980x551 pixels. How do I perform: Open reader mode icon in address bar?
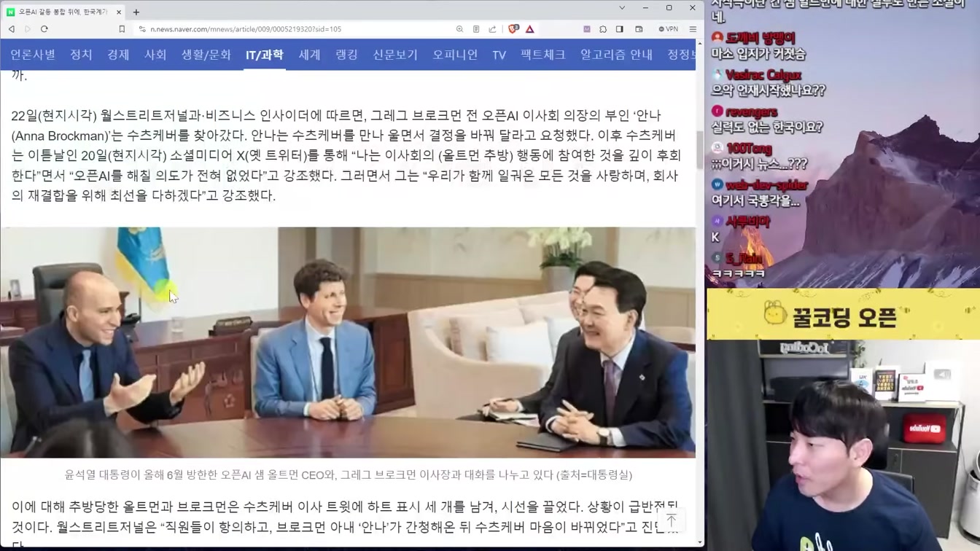pos(476,29)
